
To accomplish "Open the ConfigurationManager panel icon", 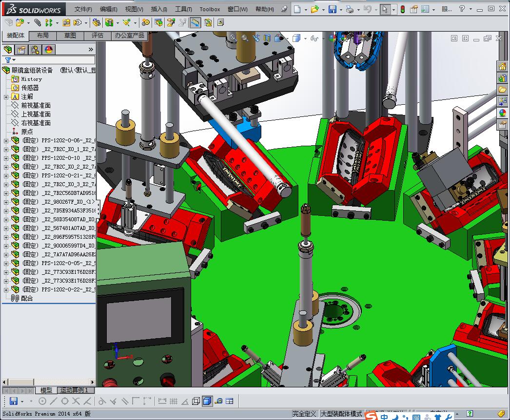I will coord(35,50).
